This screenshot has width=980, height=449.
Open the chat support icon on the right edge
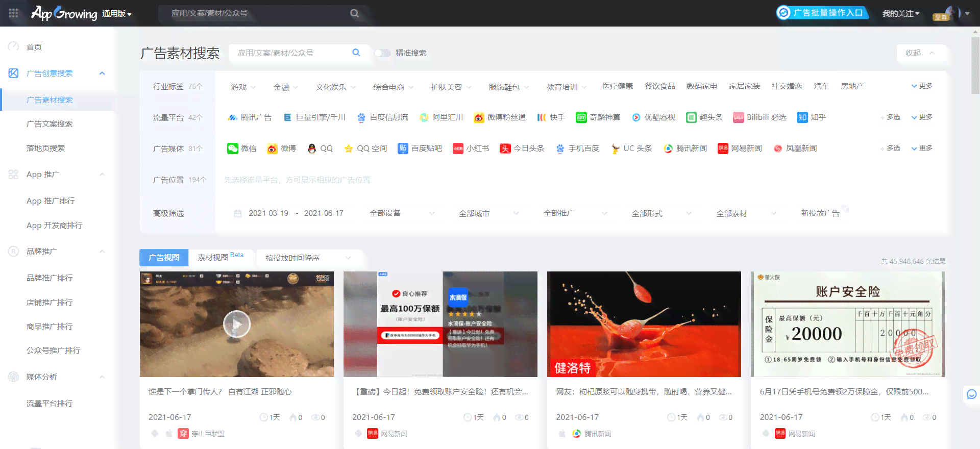(971, 394)
